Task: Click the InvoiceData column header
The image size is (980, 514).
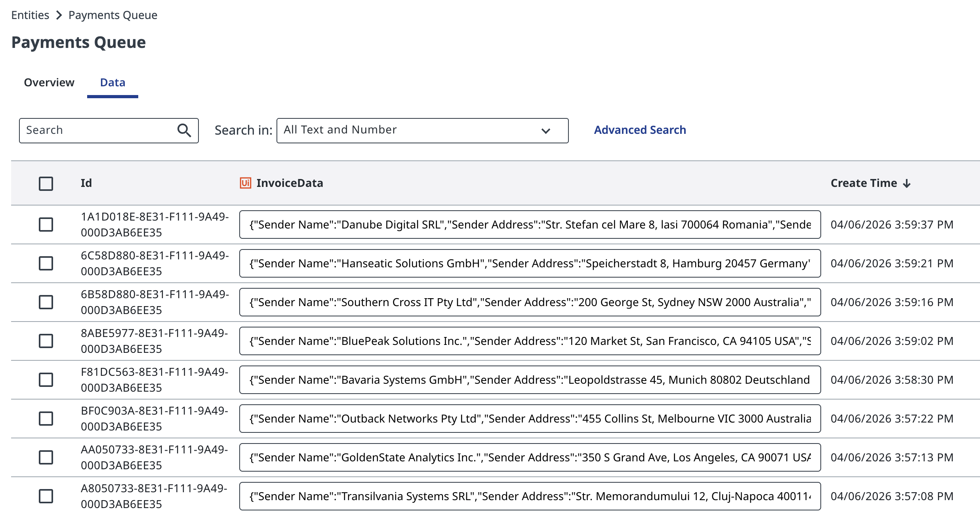Action: pos(290,183)
